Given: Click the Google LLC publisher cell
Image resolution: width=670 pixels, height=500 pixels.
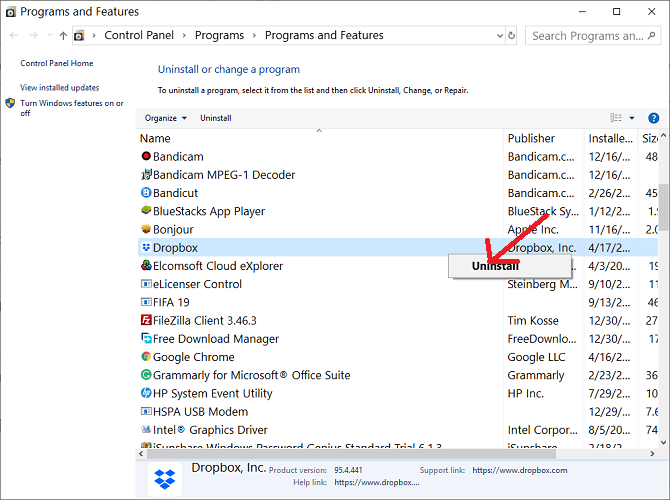Looking at the screenshot, I should tap(536, 357).
